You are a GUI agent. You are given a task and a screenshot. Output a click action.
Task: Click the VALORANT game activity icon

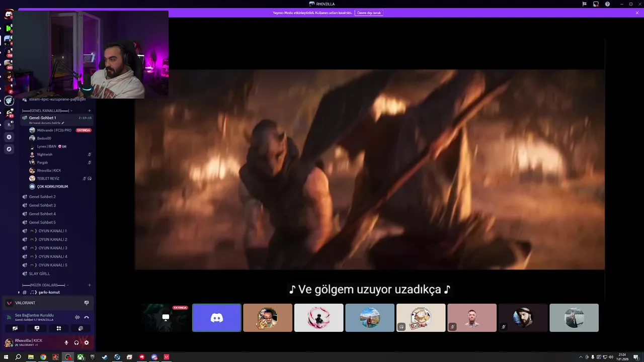point(9,303)
